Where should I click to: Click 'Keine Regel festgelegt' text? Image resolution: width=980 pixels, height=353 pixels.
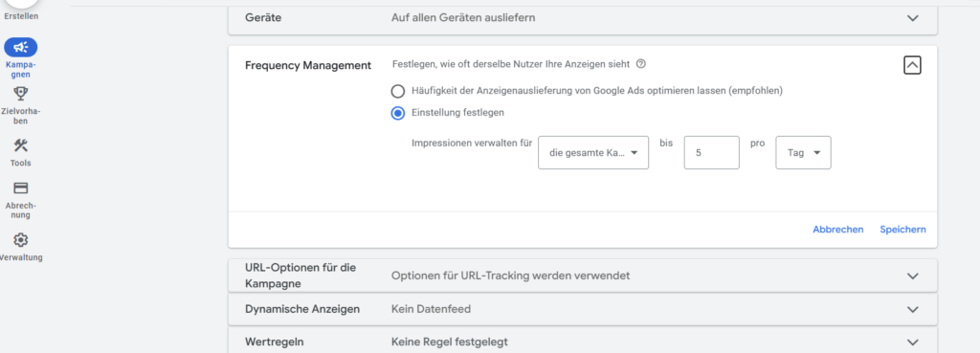click(450, 342)
